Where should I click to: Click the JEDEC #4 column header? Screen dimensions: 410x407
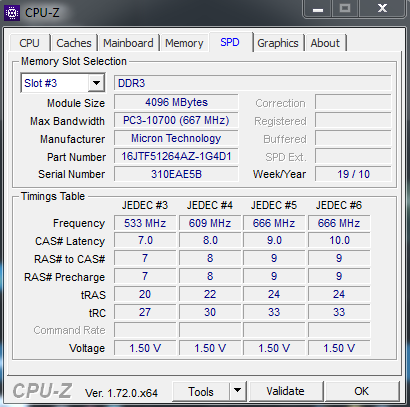[210, 205]
